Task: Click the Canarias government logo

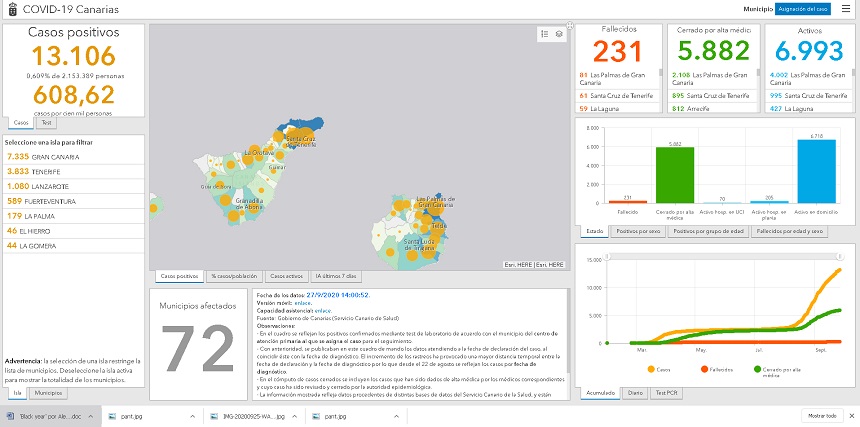Action: point(10,9)
